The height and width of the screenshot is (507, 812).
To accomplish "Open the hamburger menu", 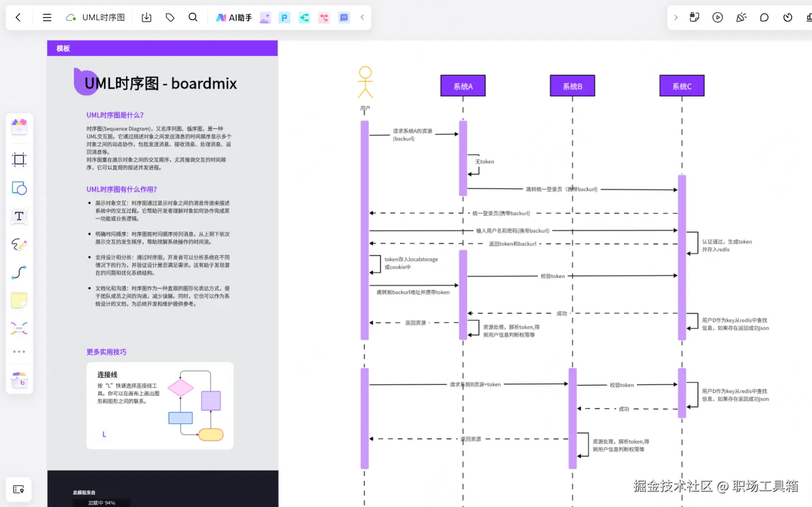I will coord(47,17).
